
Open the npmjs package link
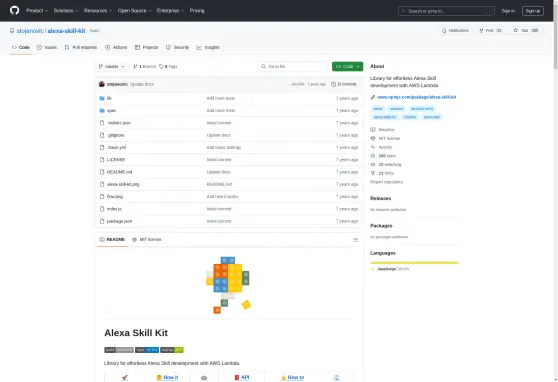click(x=417, y=97)
